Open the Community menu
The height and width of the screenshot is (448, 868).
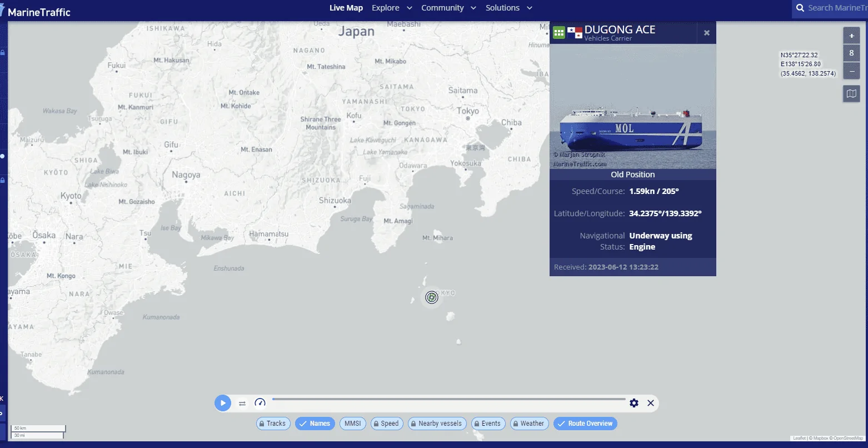(442, 8)
